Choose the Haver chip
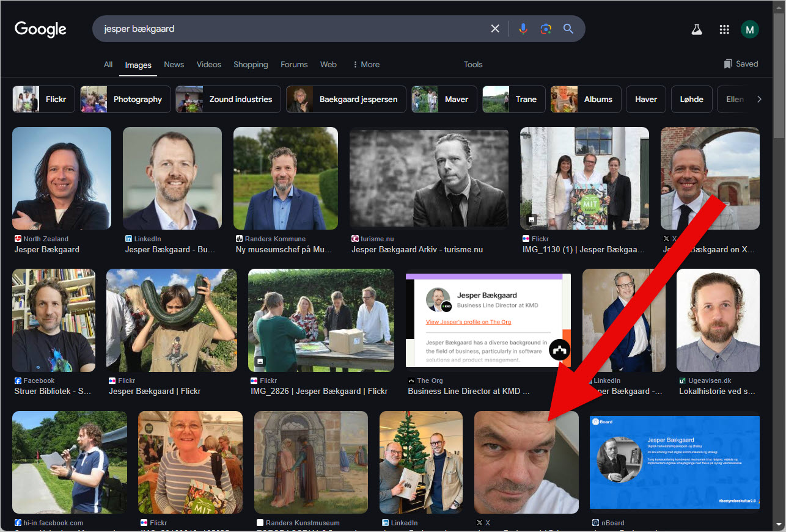The width and height of the screenshot is (786, 532). [x=646, y=99]
